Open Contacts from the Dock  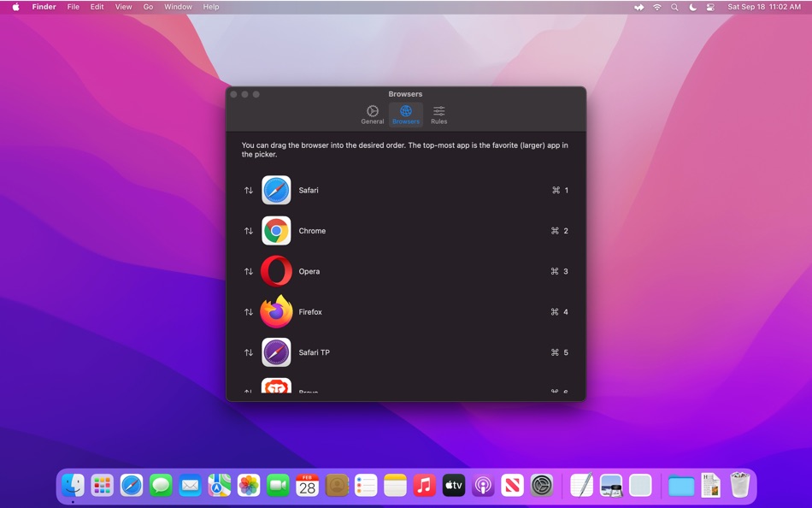pos(337,486)
